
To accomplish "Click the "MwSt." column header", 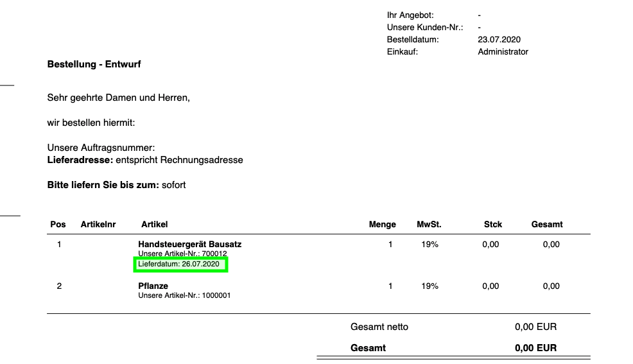I will coord(429,225).
